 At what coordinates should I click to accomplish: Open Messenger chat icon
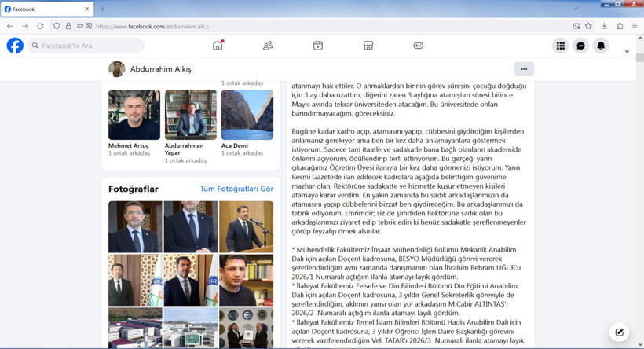580,46
